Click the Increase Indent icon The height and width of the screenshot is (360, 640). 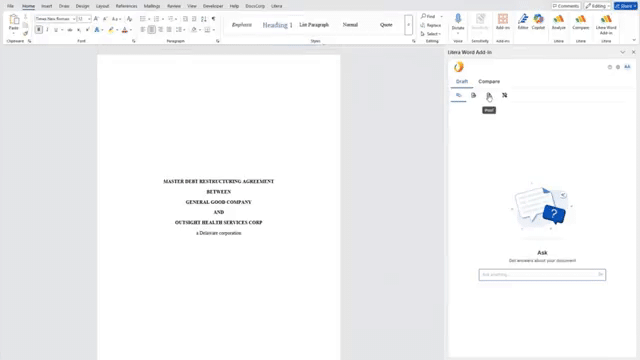tap(194, 19)
